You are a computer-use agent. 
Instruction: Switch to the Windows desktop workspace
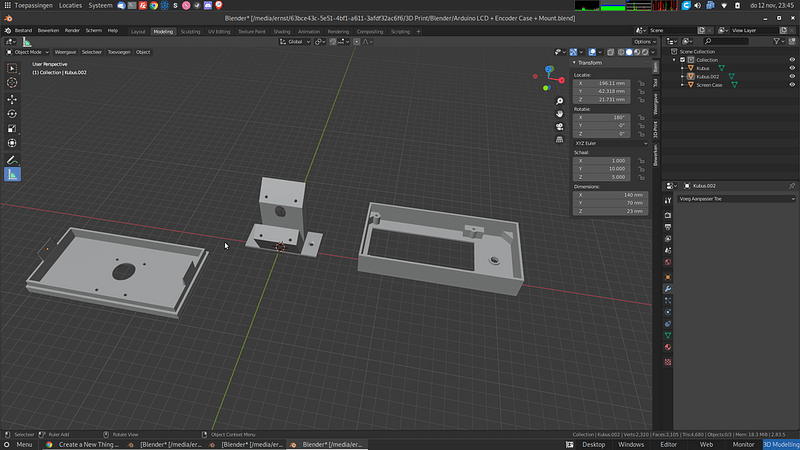pyautogui.click(x=631, y=444)
